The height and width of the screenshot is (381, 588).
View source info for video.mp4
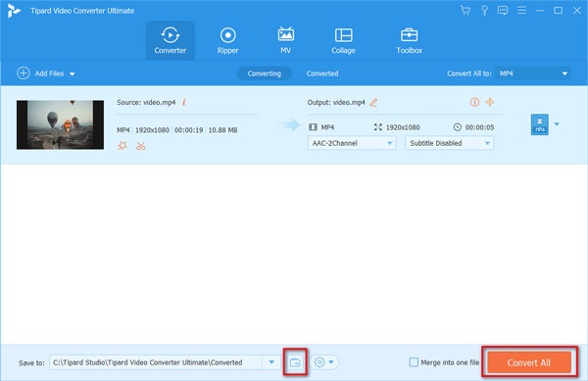point(184,102)
